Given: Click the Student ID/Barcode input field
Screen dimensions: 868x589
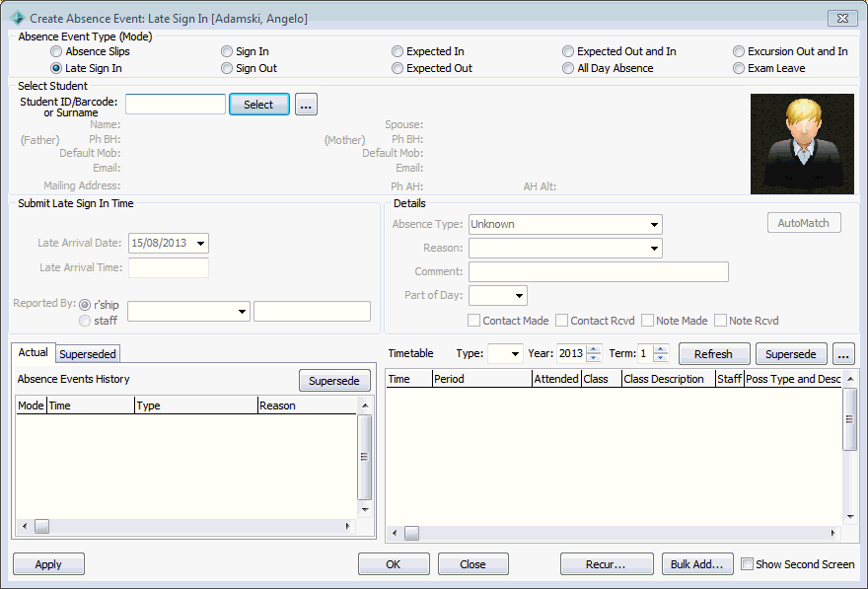Looking at the screenshot, I should click(176, 104).
